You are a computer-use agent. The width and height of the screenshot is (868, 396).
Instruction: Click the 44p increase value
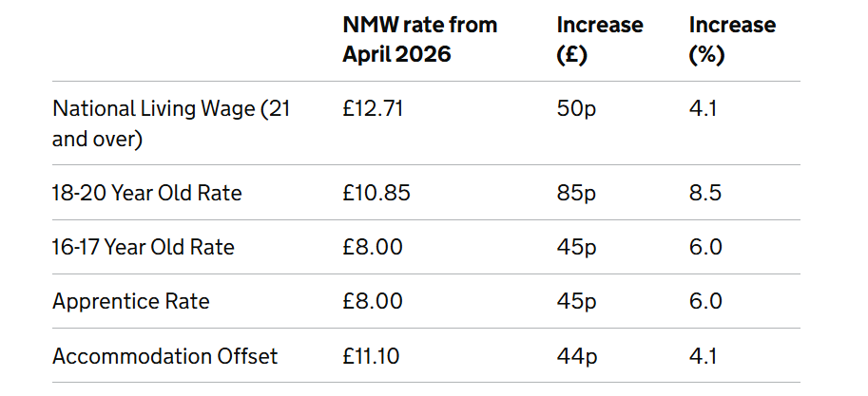[576, 356]
